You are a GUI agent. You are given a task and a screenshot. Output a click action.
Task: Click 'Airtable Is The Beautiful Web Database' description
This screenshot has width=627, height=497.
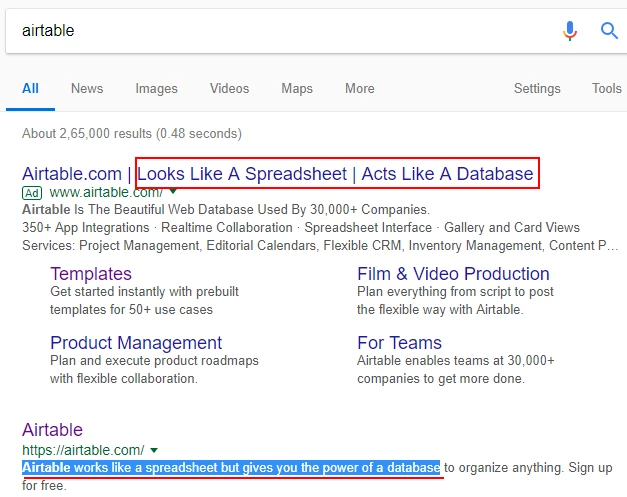(x=226, y=210)
